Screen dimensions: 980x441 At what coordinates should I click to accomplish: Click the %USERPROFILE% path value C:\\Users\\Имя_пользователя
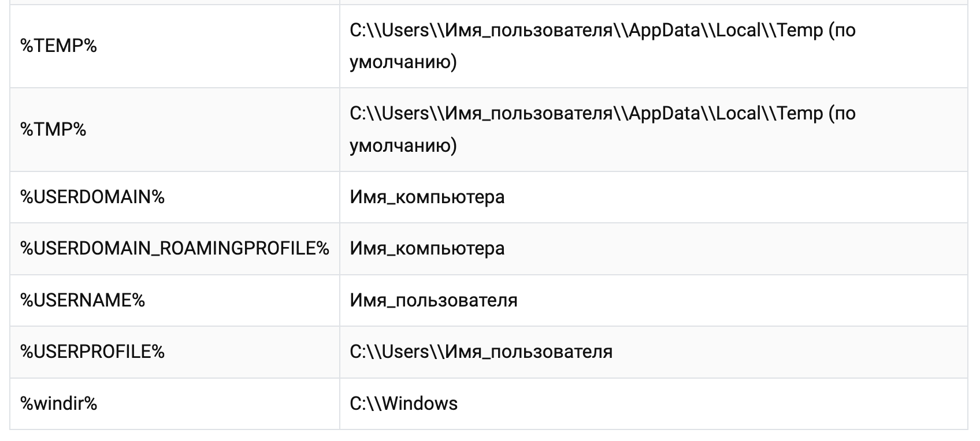coord(481,352)
